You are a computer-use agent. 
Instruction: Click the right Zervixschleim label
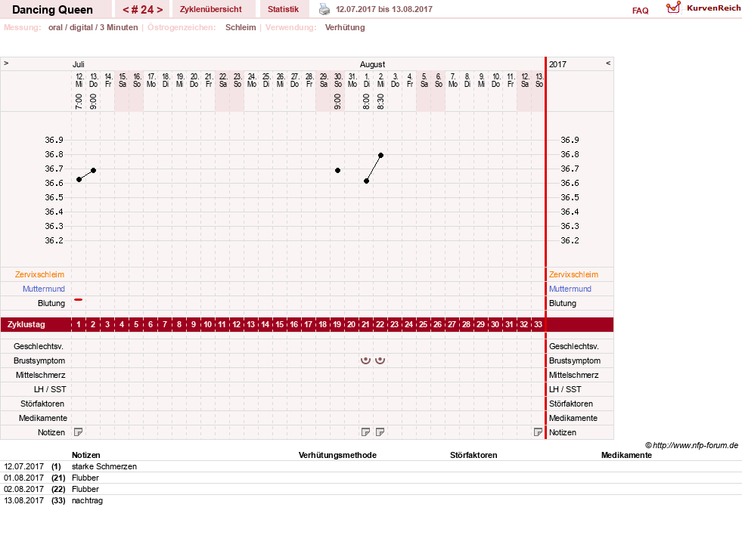coord(573,274)
